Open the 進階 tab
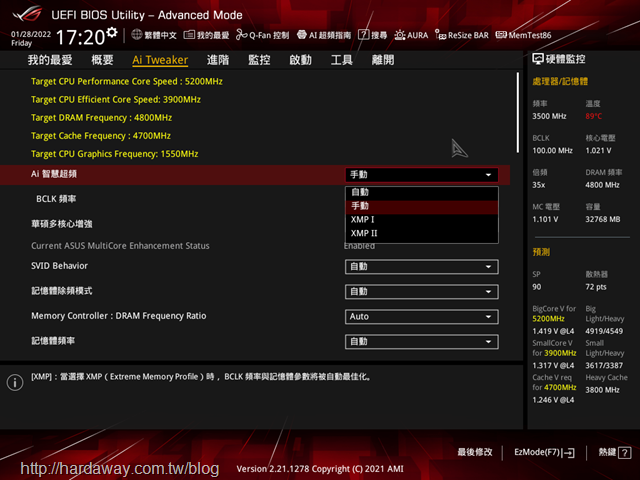Image resolution: width=640 pixels, height=480 pixels. click(x=218, y=60)
